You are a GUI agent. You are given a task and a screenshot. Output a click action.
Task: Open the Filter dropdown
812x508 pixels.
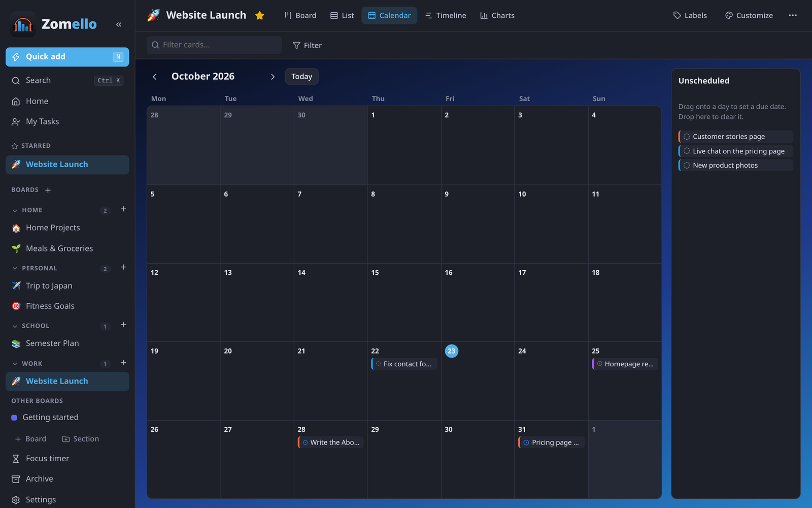tap(307, 45)
